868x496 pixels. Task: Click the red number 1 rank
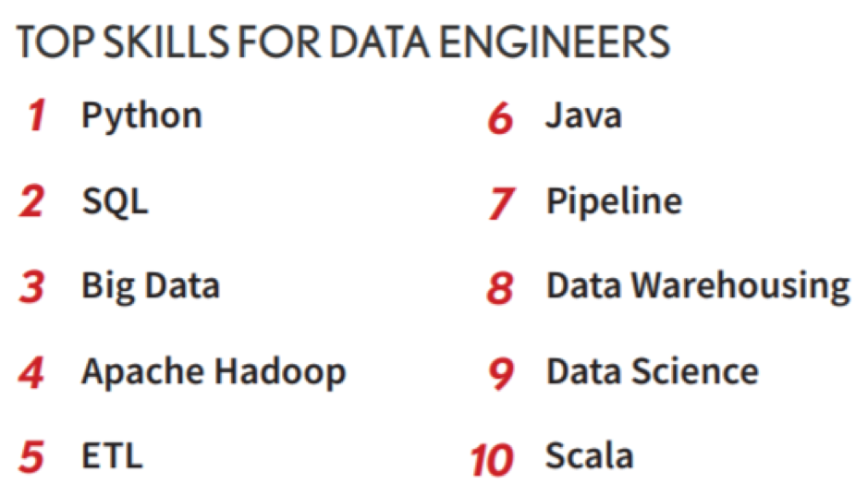coord(37,115)
